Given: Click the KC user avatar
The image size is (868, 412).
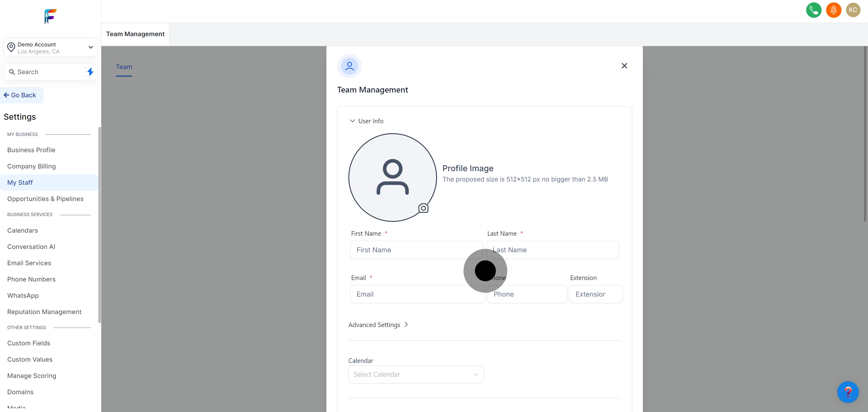Looking at the screenshot, I should 853,10.
